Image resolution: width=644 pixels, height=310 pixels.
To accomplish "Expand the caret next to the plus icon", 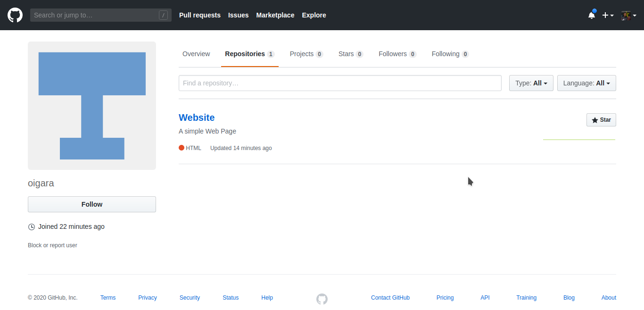I will tap(611, 15).
